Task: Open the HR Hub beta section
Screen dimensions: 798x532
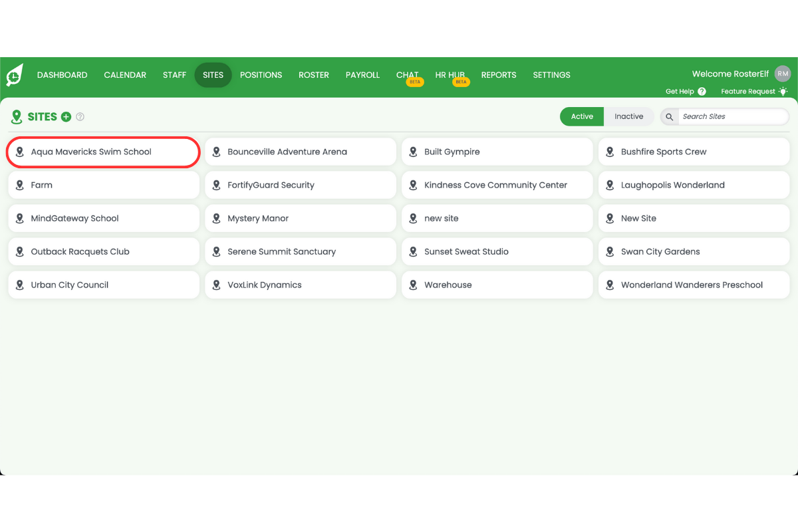Action: click(450, 75)
